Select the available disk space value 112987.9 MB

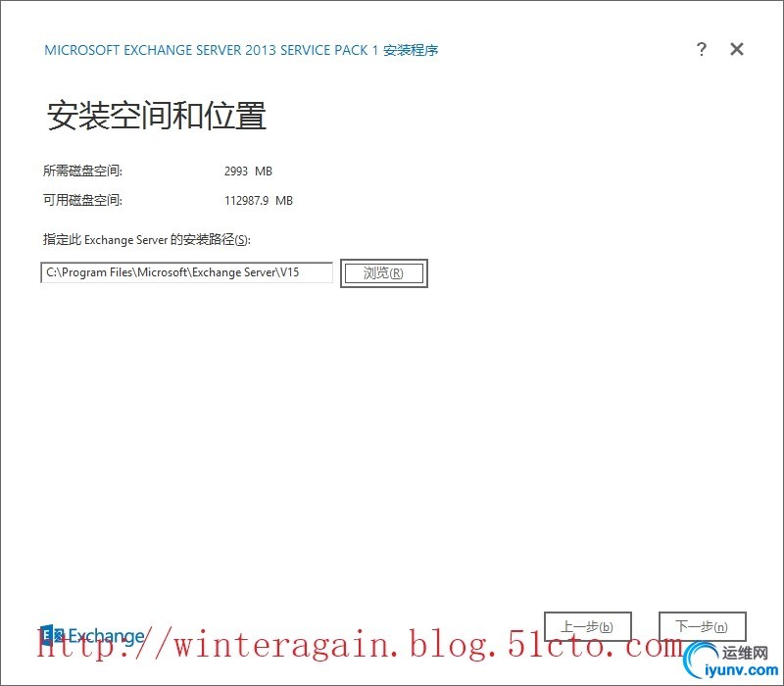(x=259, y=201)
